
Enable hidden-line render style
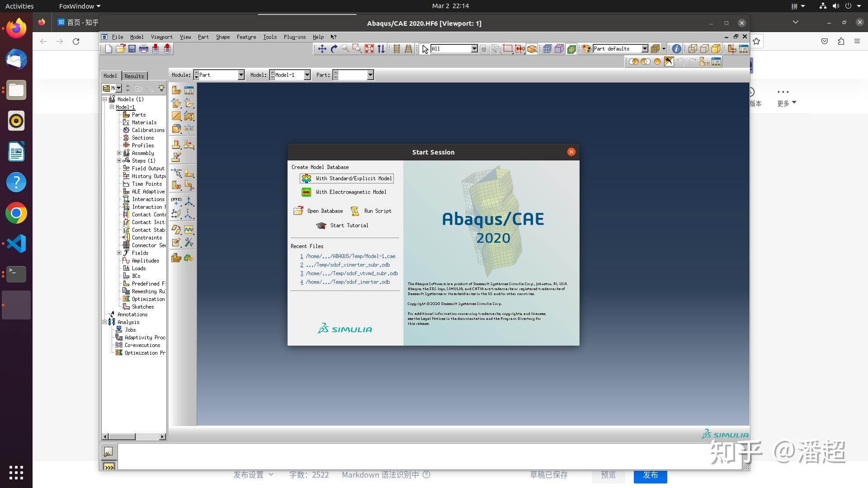(704, 49)
